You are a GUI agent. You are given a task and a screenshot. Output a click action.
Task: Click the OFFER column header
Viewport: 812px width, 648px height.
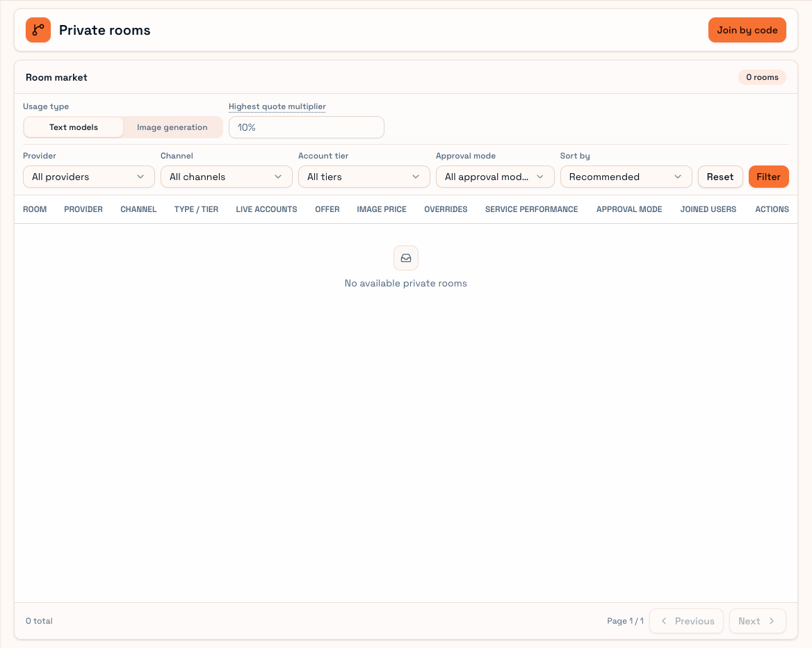327,209
